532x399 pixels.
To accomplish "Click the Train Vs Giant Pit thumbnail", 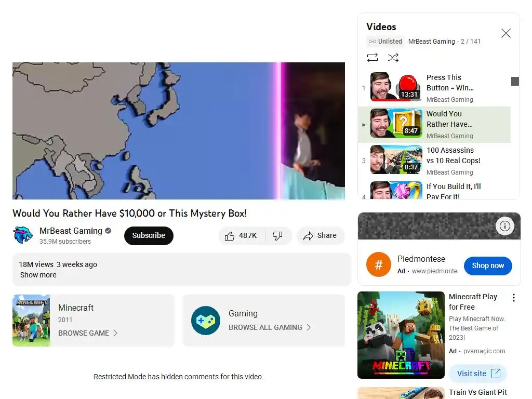I will [401, 393].
